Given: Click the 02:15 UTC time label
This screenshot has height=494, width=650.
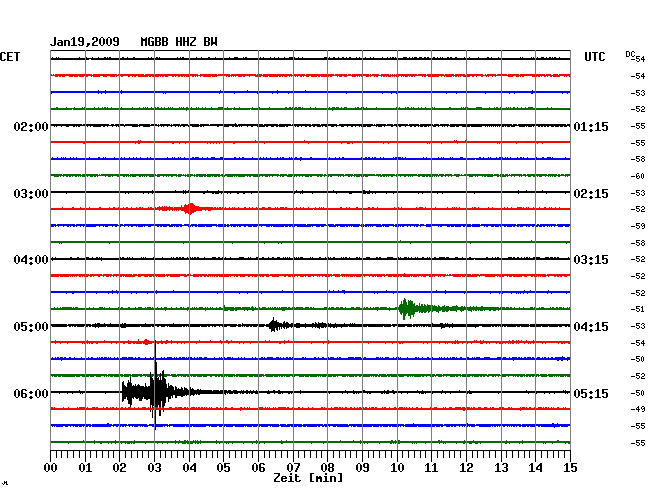Looking at the screenshot, I should (x=591, y=194).
